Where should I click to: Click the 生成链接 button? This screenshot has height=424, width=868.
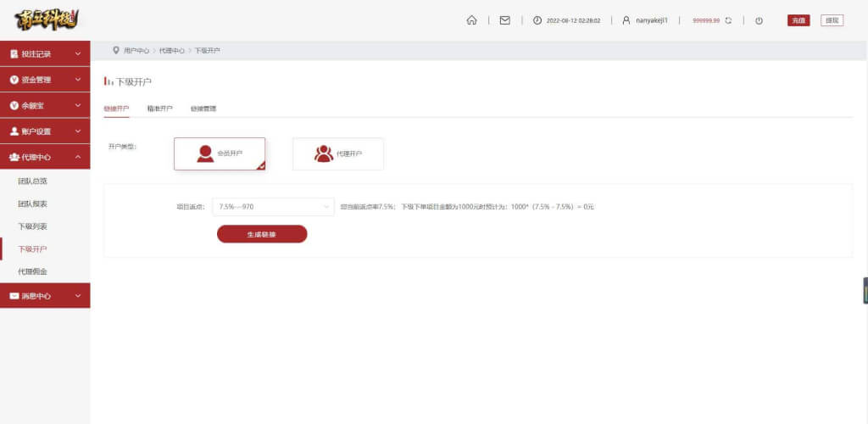coord(262,234)
